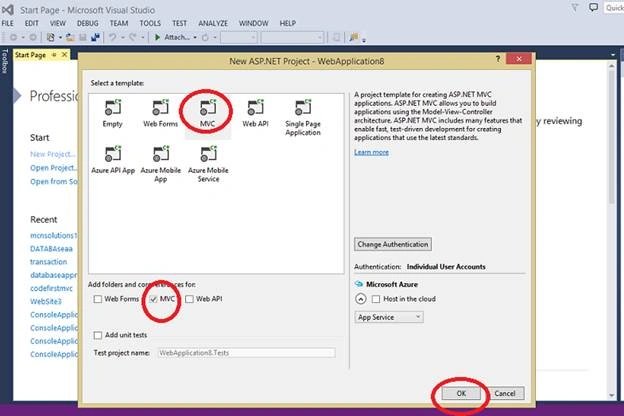Image resolution: width=624 pixels, height=416 pixels.
Task: Follow the Learn more link
Action: pyautogui.click(x=371, y=152)
